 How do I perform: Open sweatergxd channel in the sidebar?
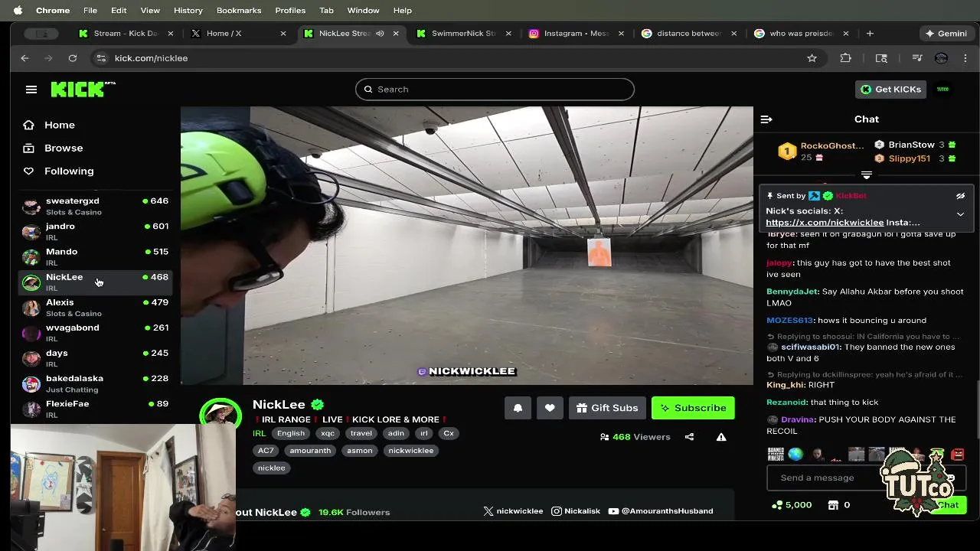click(95, 206)
